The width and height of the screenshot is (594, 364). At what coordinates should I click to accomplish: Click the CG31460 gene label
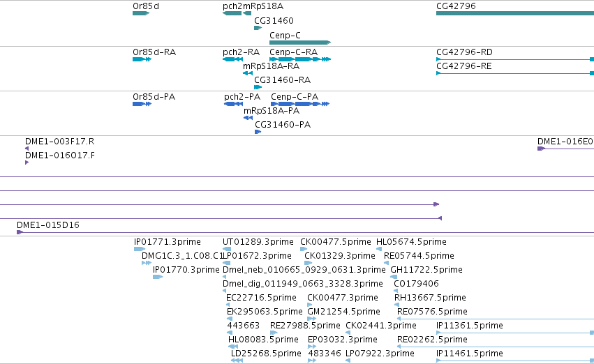pos(274,20)
